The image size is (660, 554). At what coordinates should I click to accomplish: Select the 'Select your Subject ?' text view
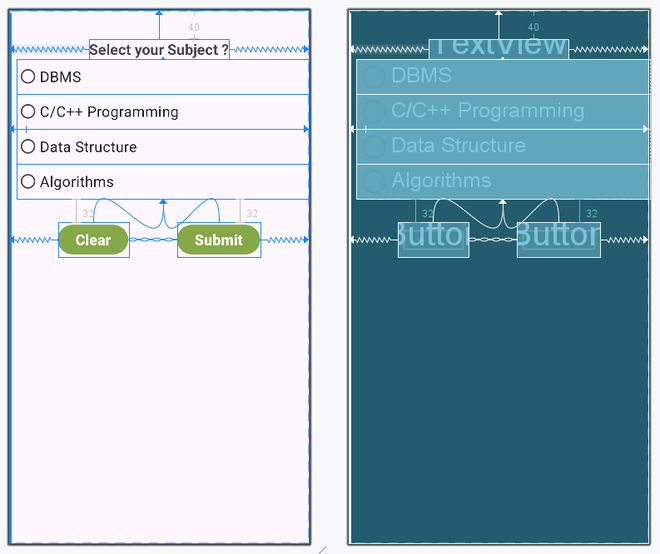(x=159, y=50)
